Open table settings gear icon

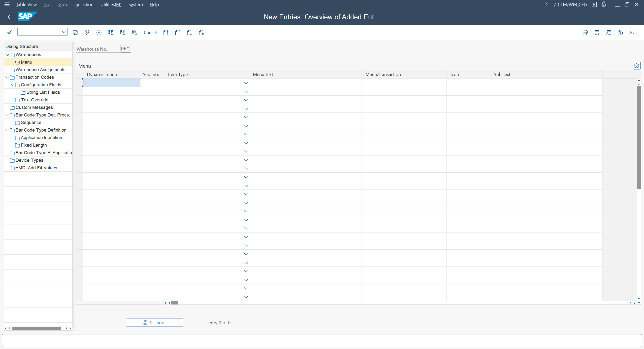[x=636, y=66]
